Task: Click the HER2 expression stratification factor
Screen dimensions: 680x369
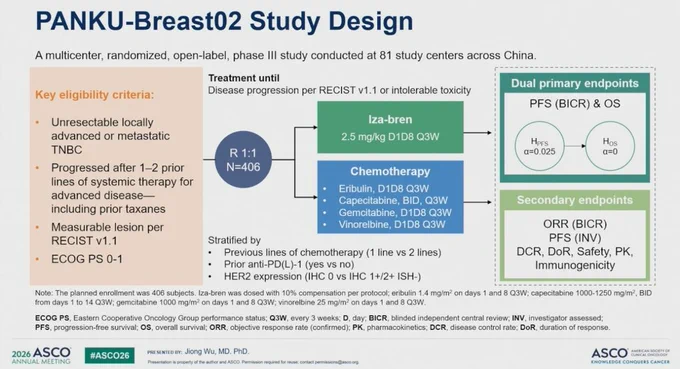Action: pyautogui.click(x=322, y=276)
